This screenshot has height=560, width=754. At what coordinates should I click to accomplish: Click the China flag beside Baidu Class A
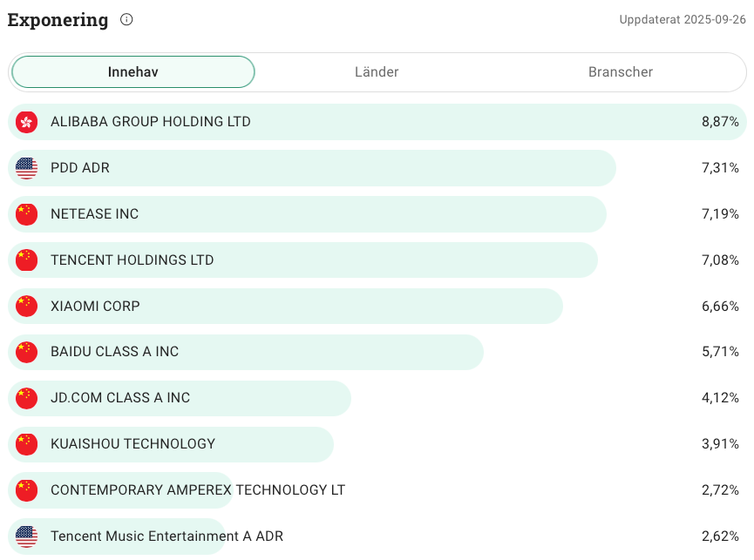(26, 352)
